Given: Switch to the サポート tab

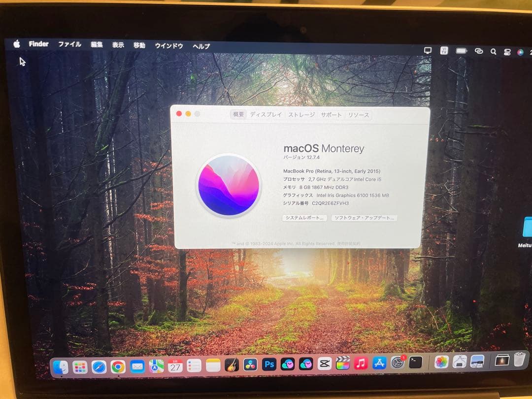Looking at the screenshot, I should (331, 115).
